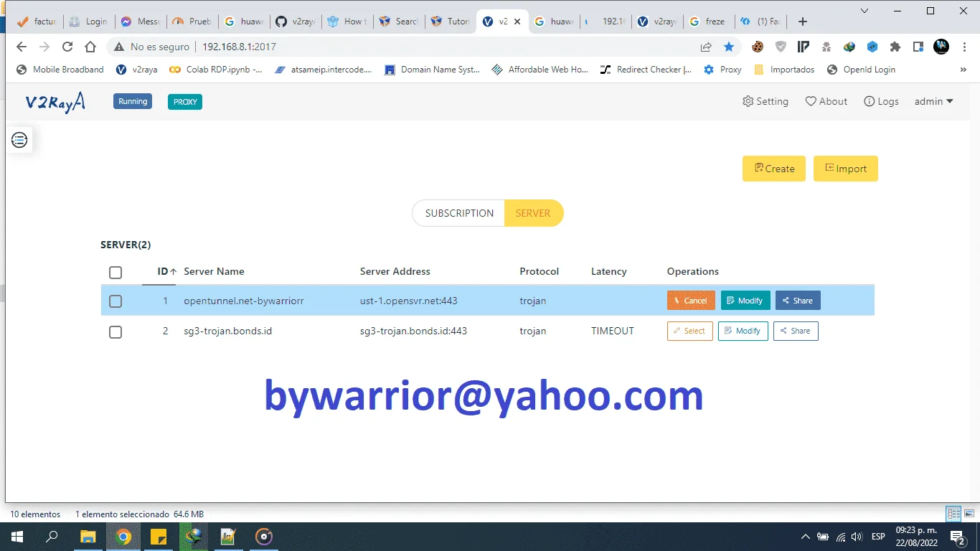Open the cookie editor extension
The width and height of the screenshot is (980, 551).
click(758, 47)
